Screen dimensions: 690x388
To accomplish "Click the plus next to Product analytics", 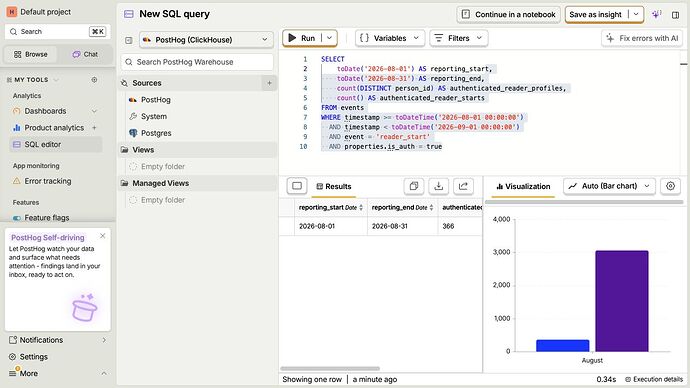I will (94, 128).
